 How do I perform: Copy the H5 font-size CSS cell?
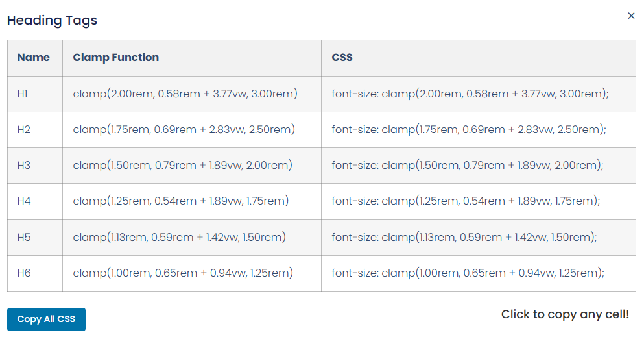coord(479,237)
